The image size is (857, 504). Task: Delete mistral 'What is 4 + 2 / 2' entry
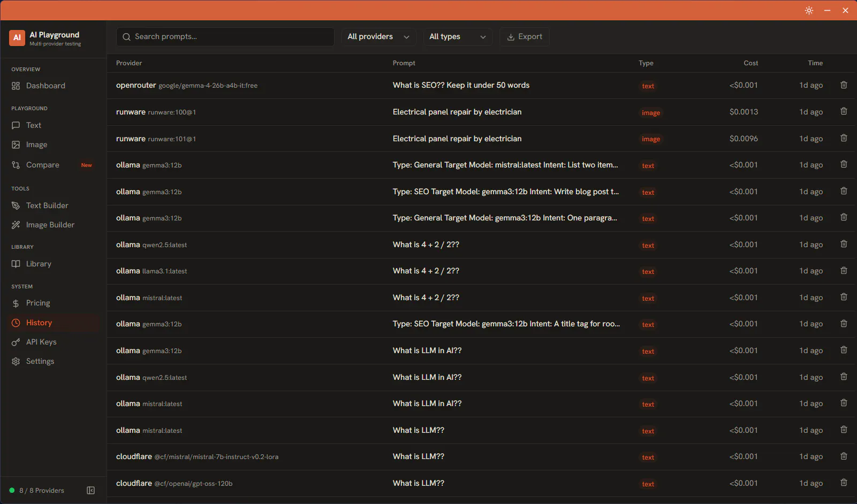tap(844, 297)
